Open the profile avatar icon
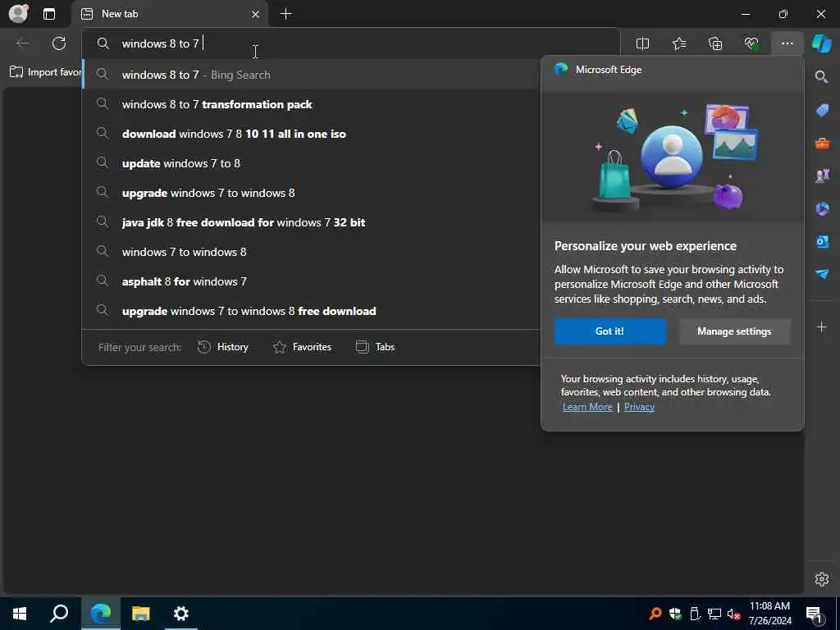 coord(18,13)
